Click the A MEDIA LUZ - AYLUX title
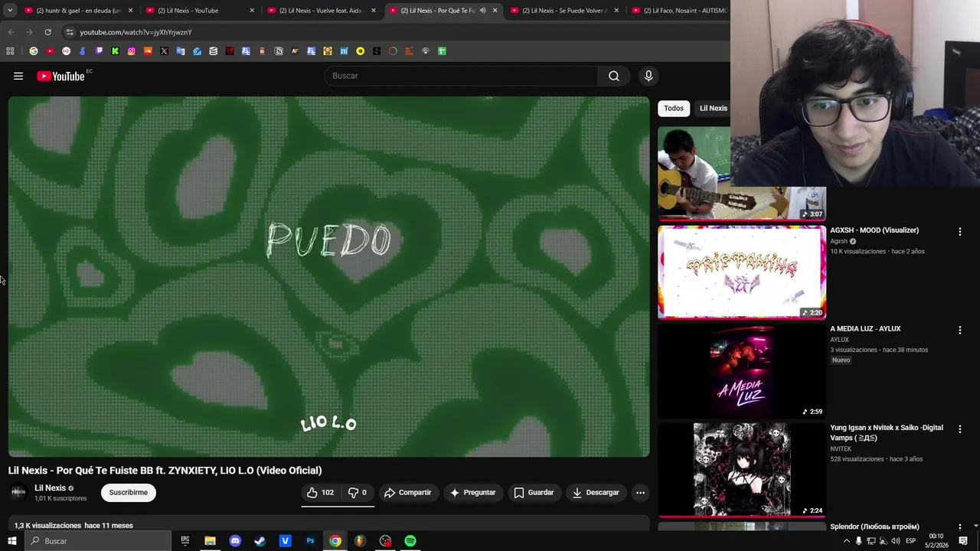 pos(865,328)
